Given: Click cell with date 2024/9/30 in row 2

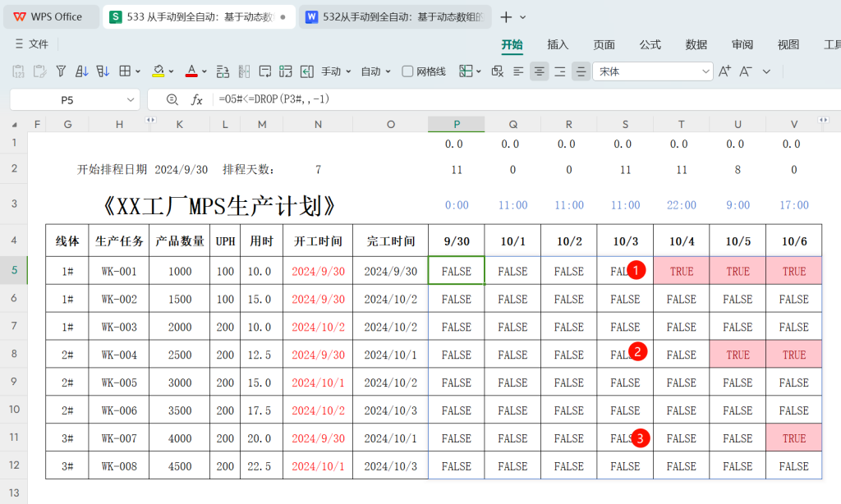Looking at the screenshot, I should tap(181, 169).
